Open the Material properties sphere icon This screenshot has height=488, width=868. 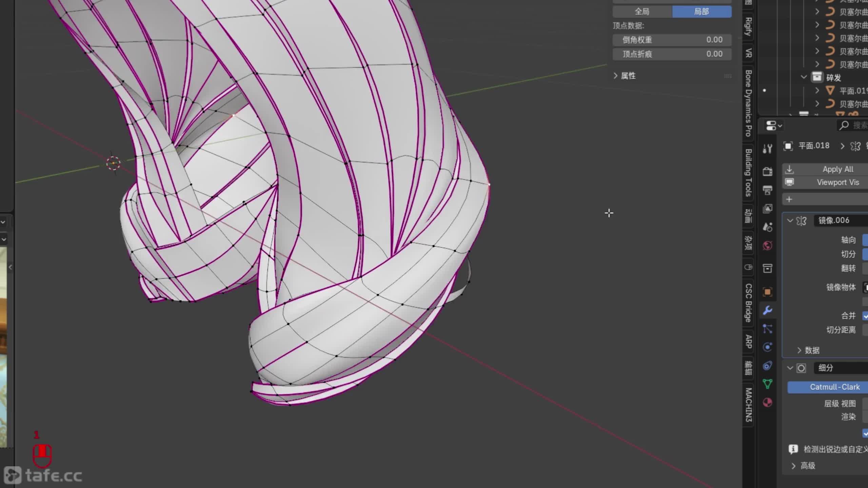768,403
